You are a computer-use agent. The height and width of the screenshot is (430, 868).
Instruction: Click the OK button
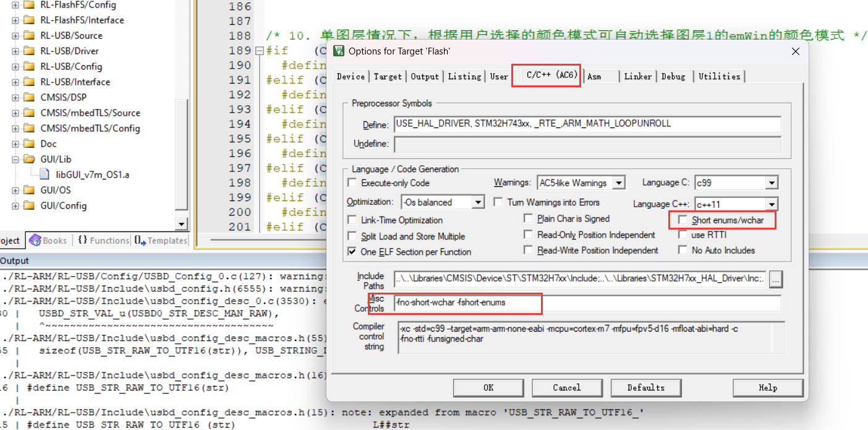[x=488, y=388]
